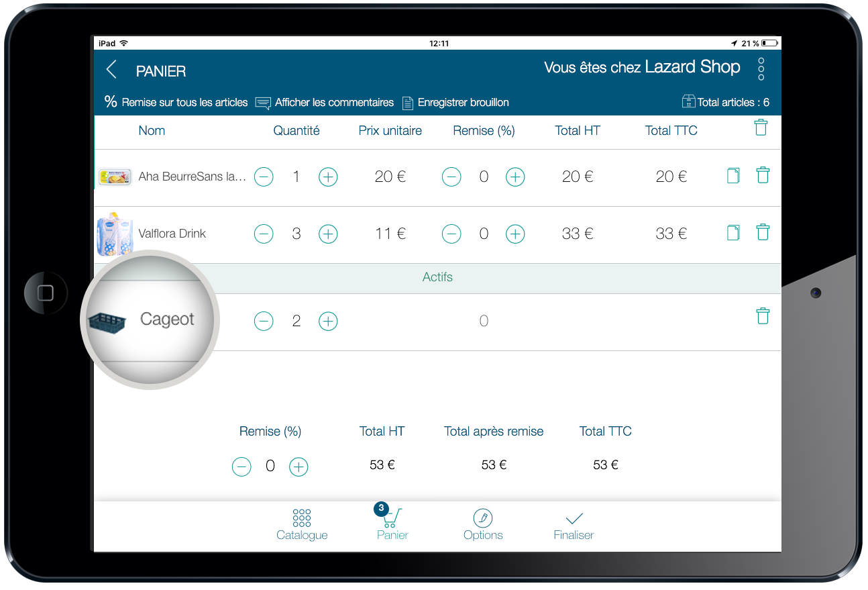Delete the Aha Beurre item with trash icon

[x=762, y=176]
